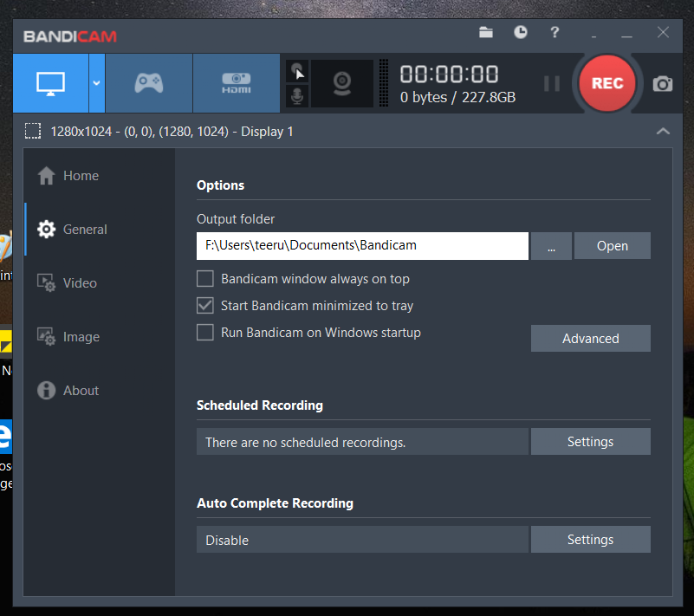Image resolution: width=694 pixels, height=616 pixels.
Task: Click the audio volume level meter
Action: click(384, 83)
